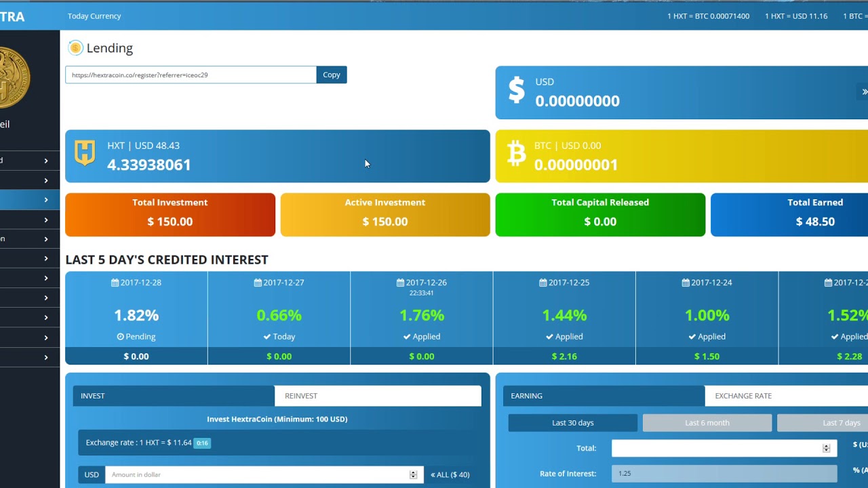Click the Bitcoin icon on BTC card
This screenshot has width=868, height=488.
pos(517,154)
